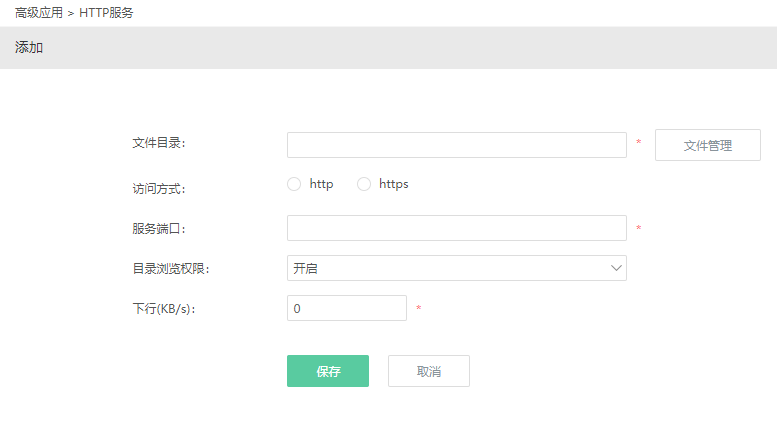The image size is (777, 440).
Task: Go to 高级应用 in breadcrumb
Action: (39, 13)
